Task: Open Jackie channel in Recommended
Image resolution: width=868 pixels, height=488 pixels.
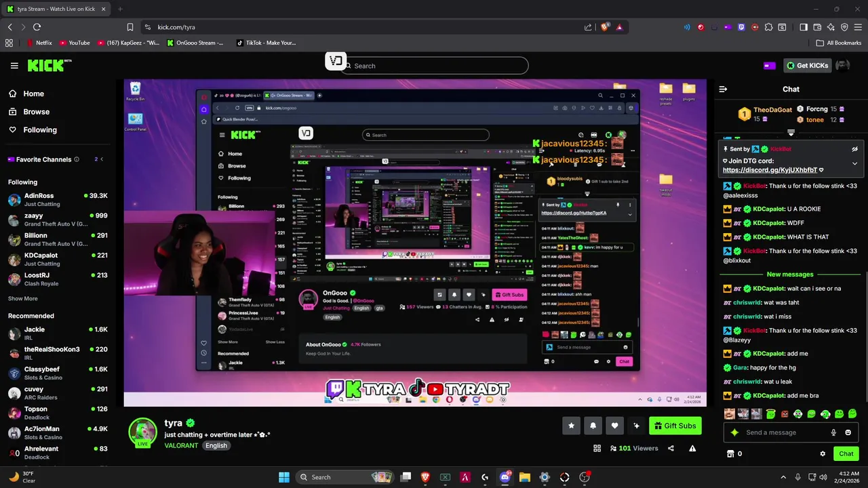Action: (58, 333)
